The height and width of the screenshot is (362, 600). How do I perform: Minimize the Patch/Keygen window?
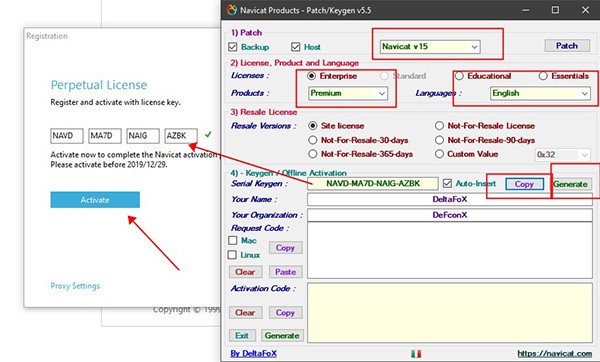(x=526, y=10)
